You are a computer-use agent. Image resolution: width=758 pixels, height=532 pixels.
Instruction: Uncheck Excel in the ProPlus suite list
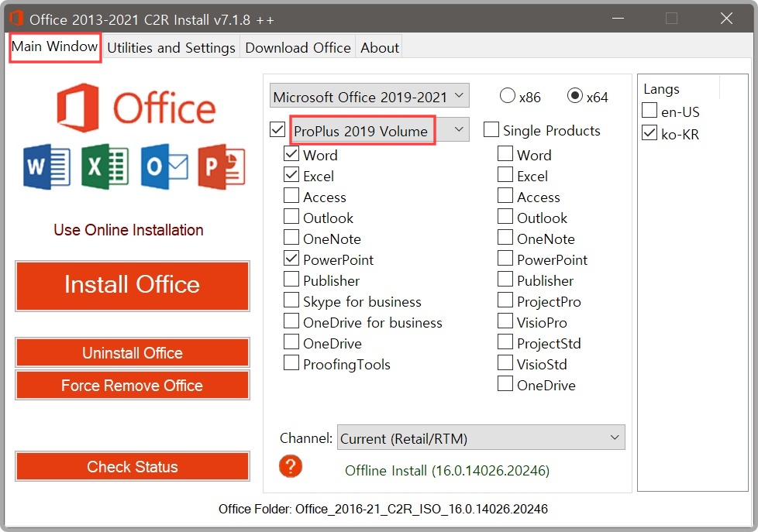291,175
